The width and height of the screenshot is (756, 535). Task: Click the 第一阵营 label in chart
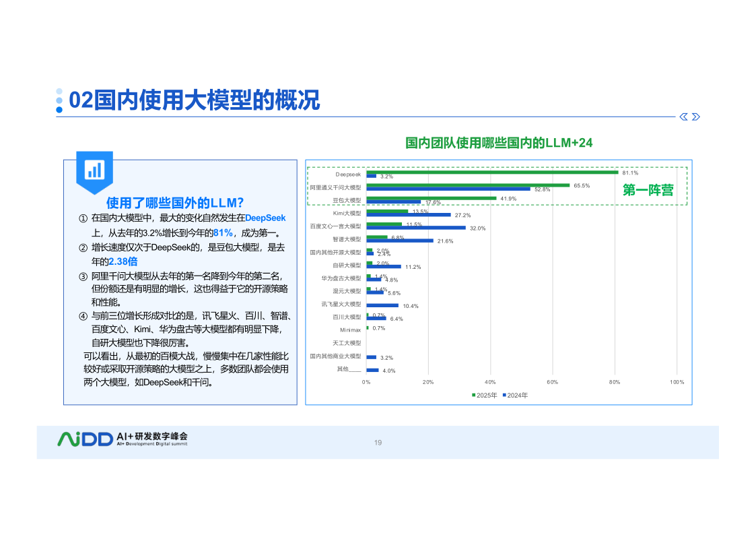(648, 190)
